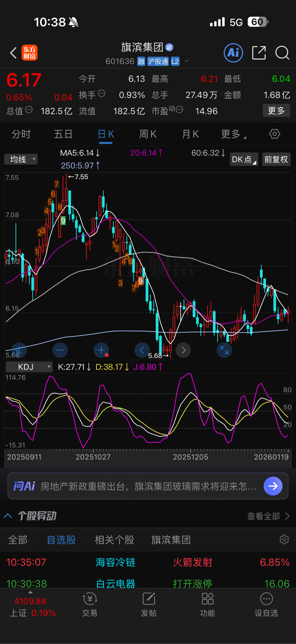This screenshot has width=296, height=644.
Task: Tap the 更多 quote details button
Action: (276, 111)
